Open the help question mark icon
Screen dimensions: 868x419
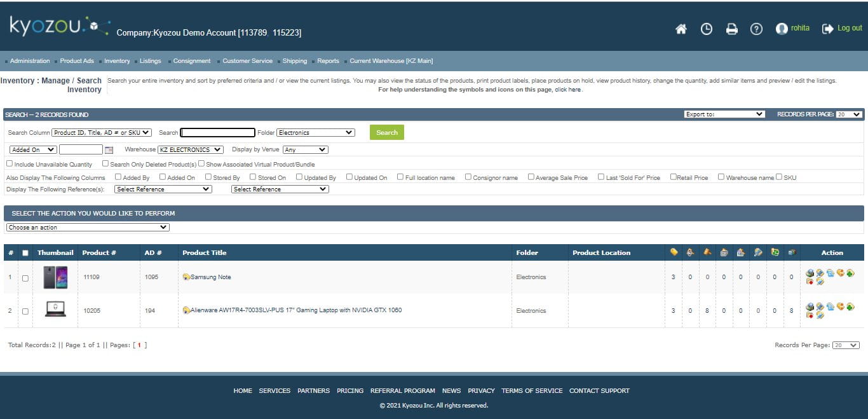coord(756,29)
